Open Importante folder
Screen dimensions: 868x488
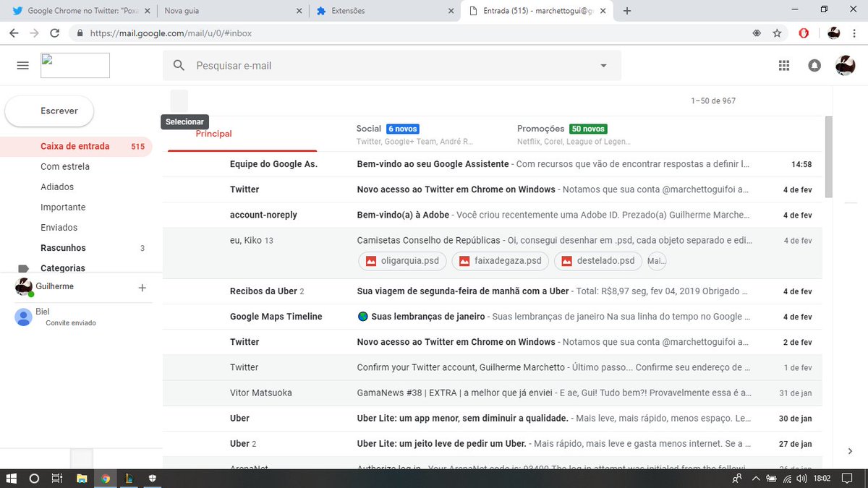[x=76, y=207]
